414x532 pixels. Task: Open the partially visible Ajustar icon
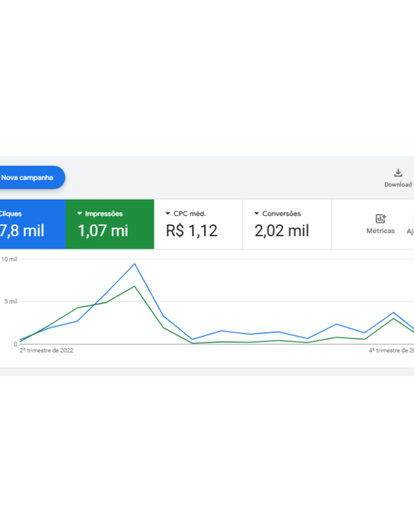410,219
